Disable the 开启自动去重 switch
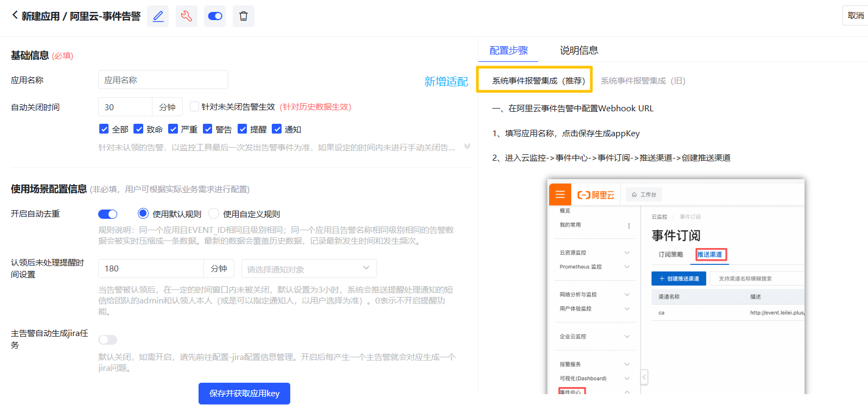Screen dimensions: 868x405 [x=107, y=214]
